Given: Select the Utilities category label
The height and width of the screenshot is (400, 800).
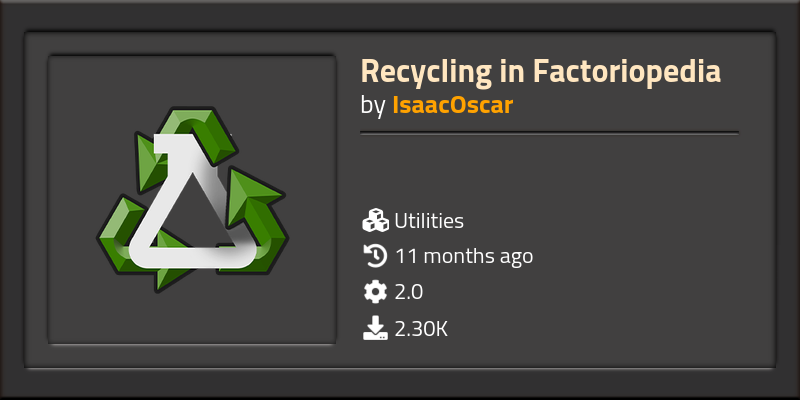Looking at the screenshot, I should click(429, 221).
